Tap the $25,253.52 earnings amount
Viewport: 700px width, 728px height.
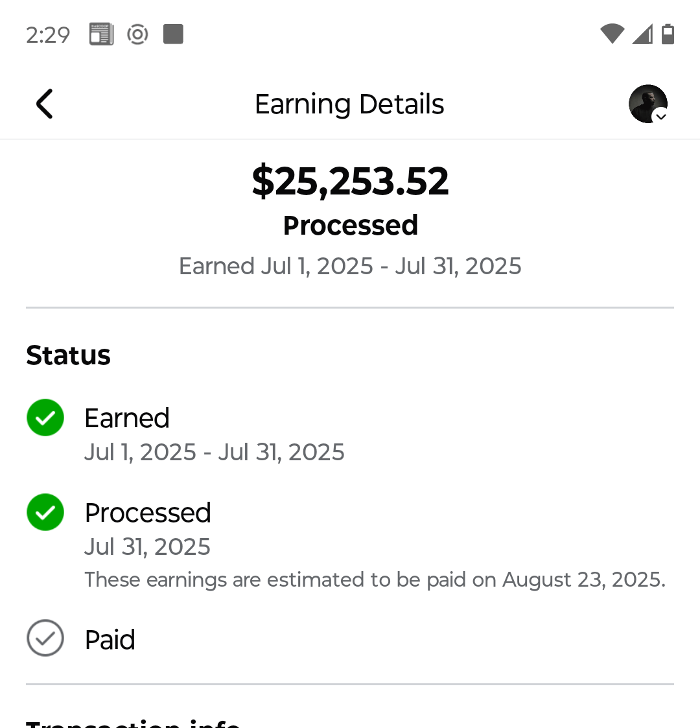pyautogui.click(x=350, y=181)
